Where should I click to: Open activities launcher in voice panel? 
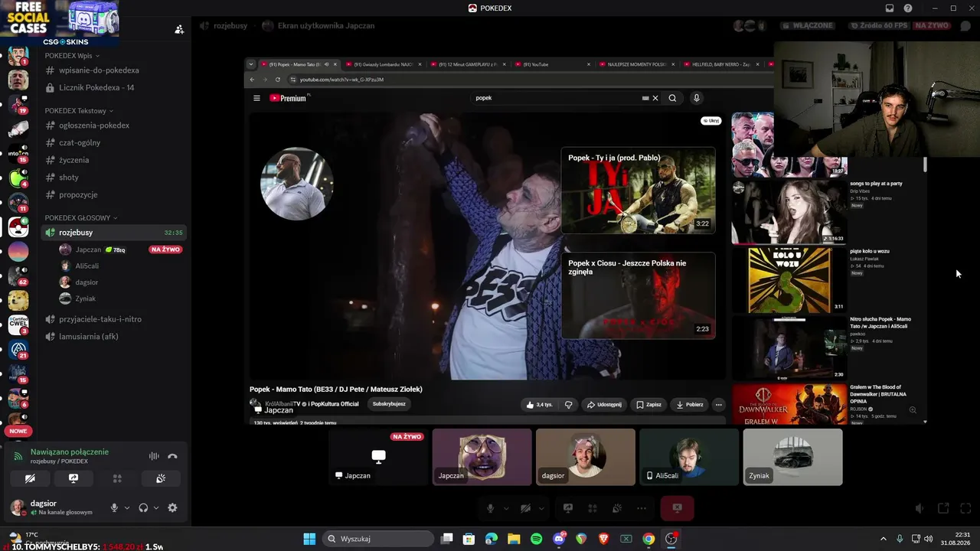point(117,478)
